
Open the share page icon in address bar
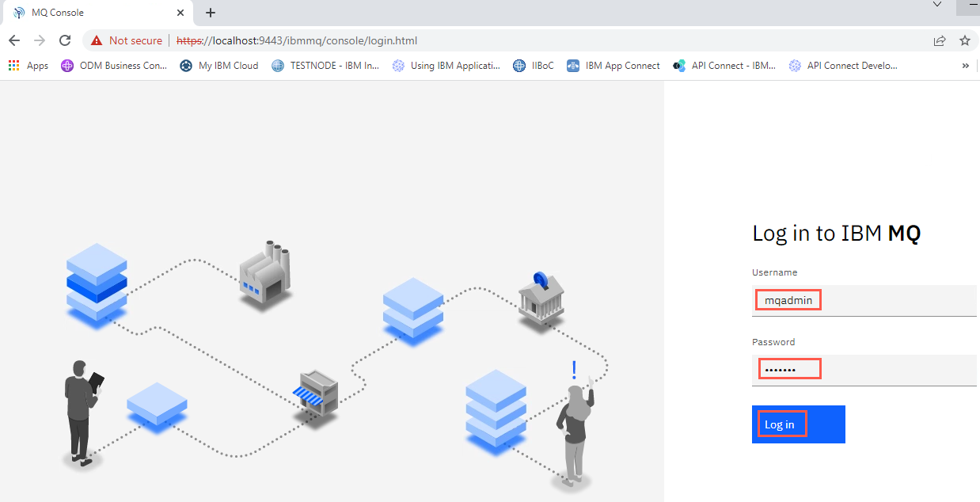tap(940, 40)
